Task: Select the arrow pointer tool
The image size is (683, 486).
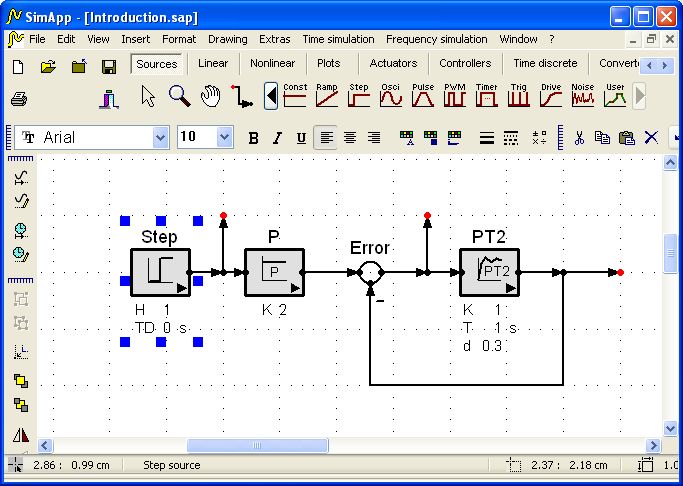Action: (148, 96)
